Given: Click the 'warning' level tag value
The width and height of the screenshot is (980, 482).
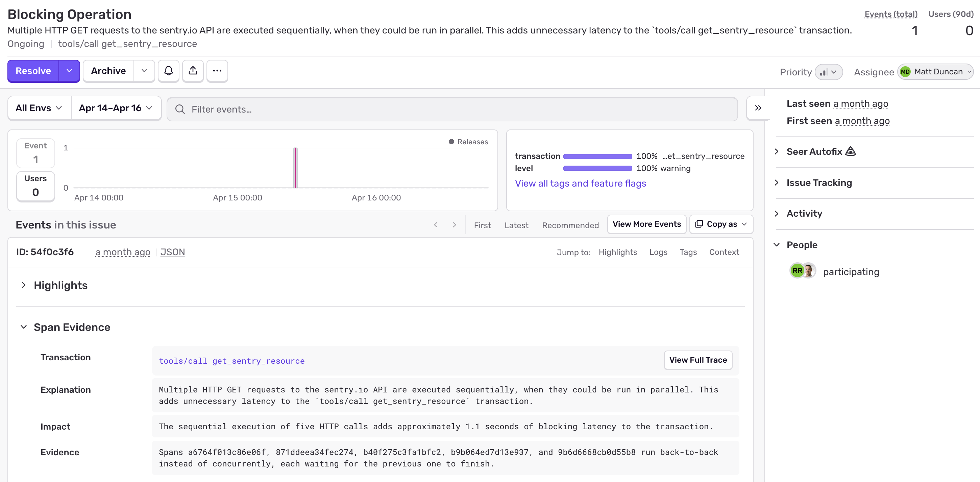Looking at the screenshot, I should click(675, 169).
